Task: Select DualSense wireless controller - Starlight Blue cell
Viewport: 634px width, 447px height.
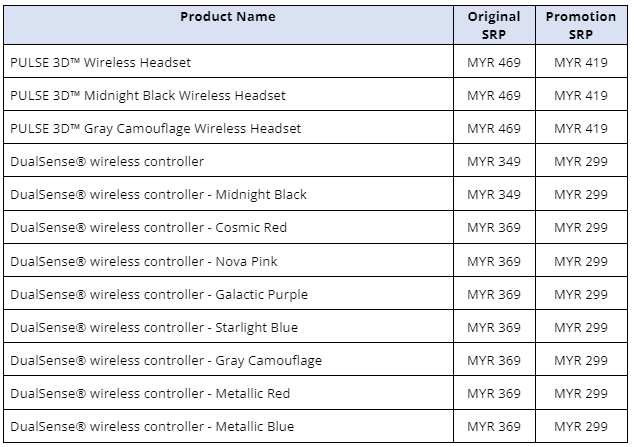Action: 154,327
